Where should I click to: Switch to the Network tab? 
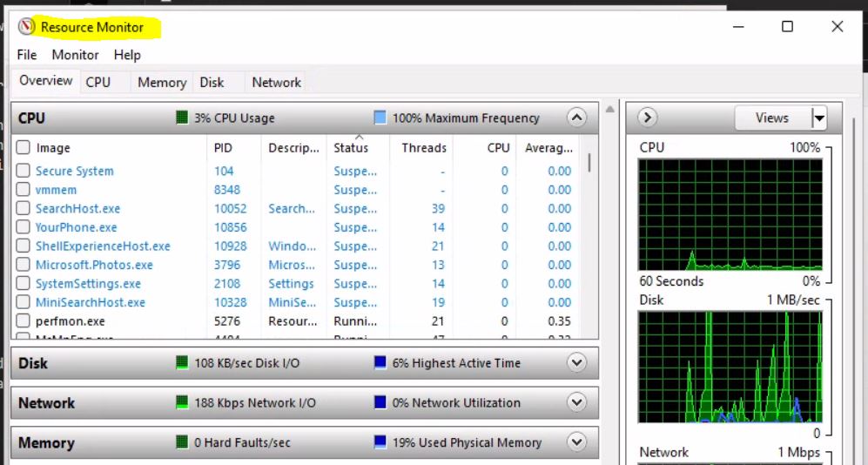coord(276,82)
